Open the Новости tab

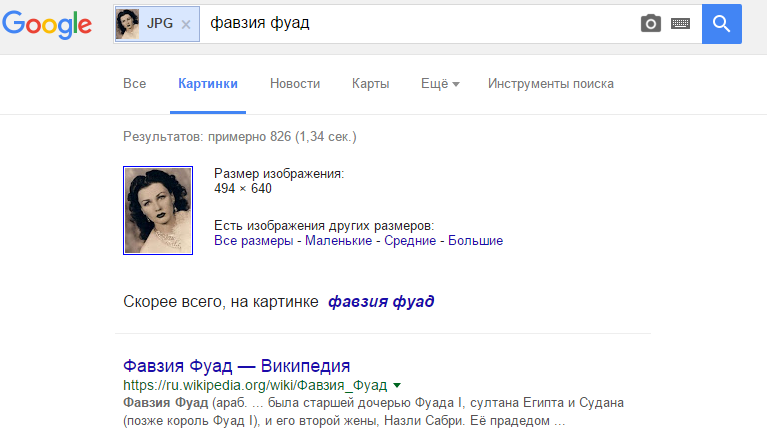tap(295, 84)
